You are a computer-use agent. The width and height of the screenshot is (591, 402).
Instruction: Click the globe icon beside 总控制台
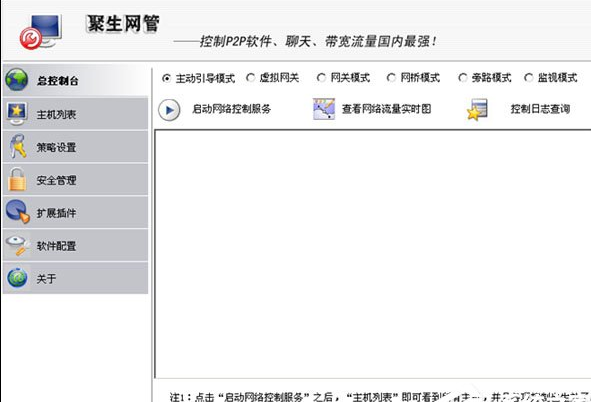click(17, 79)
